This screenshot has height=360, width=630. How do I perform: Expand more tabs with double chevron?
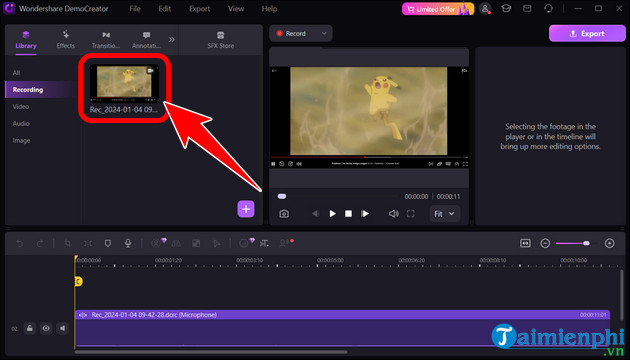click(172, 39)
